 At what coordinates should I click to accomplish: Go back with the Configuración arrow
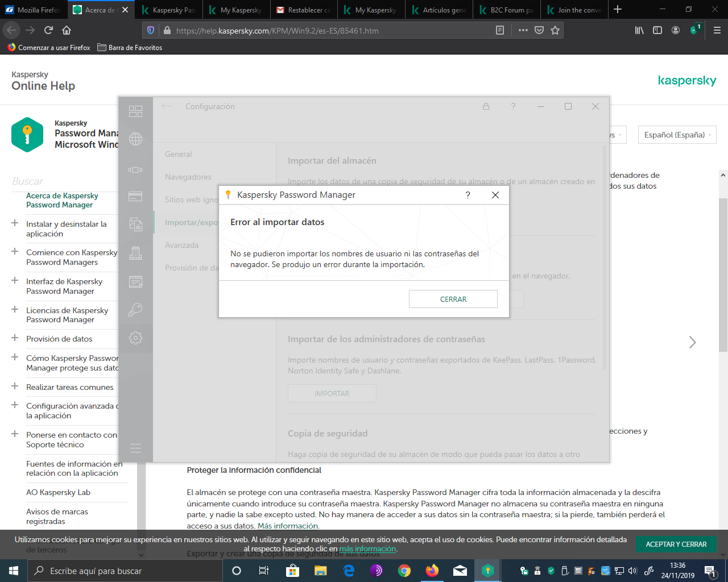tap(167, 106)
